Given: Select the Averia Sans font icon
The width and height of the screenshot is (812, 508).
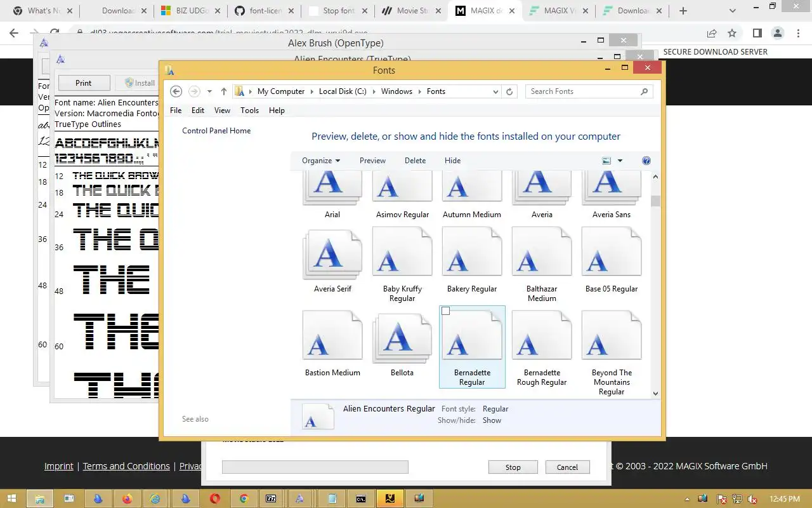Looking at the screenshot, I should (612, 188).
